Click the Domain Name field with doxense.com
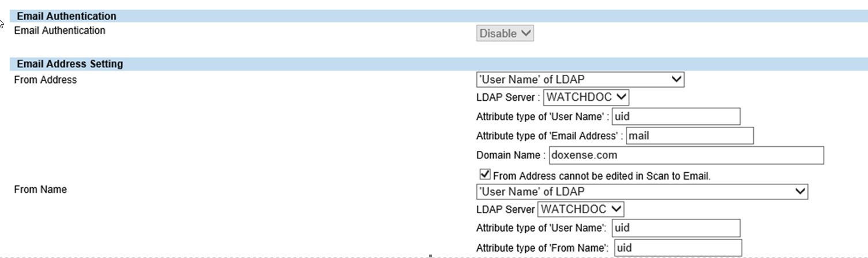 [686, 155]
